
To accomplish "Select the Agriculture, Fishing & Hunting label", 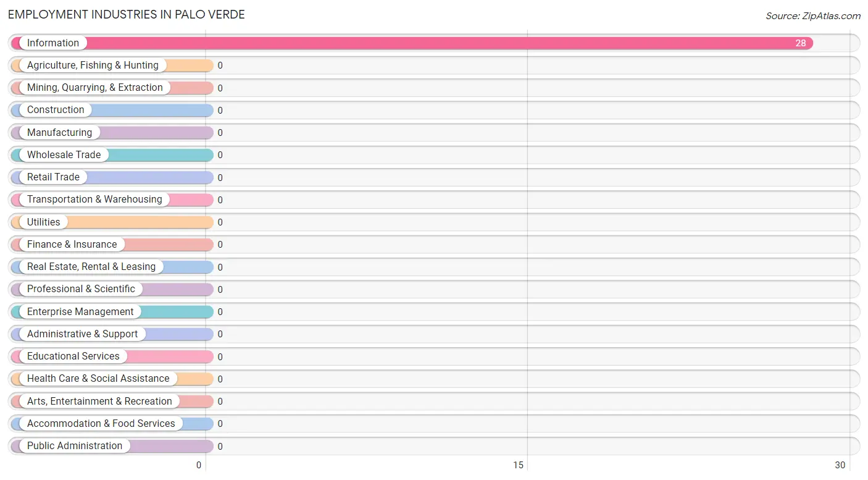I will 93,65.
